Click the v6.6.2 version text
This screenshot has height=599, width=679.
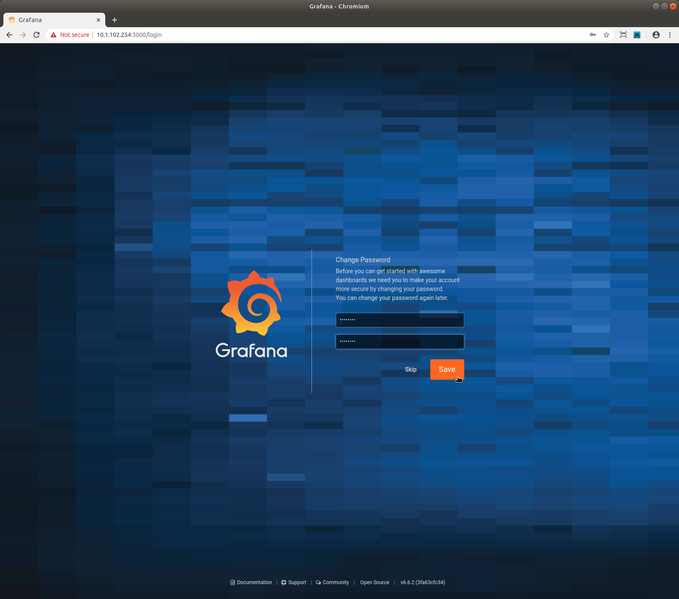pyautogui.click(x=423, y=582)
